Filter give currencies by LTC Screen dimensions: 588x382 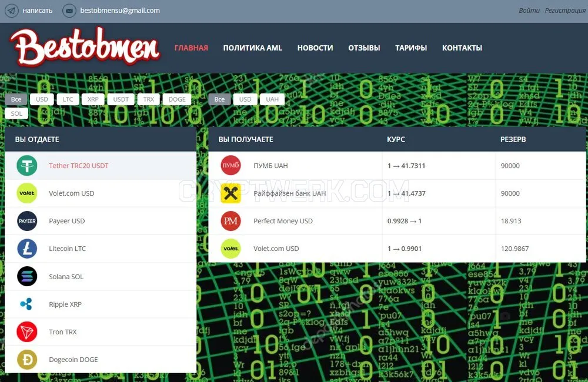click(68, 99)
